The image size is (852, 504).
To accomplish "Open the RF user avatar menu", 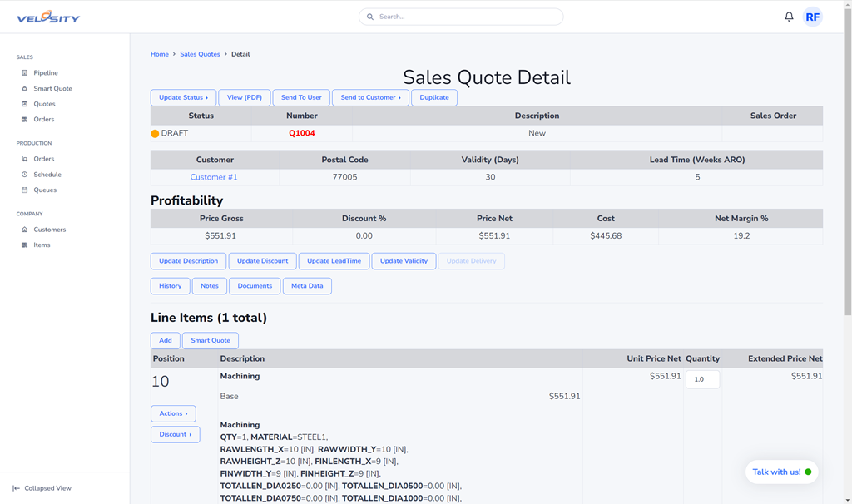I will [x=812, y=17].
